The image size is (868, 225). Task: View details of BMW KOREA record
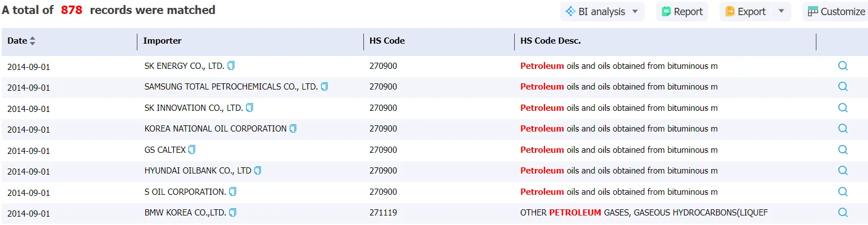[x=842, y=212]
